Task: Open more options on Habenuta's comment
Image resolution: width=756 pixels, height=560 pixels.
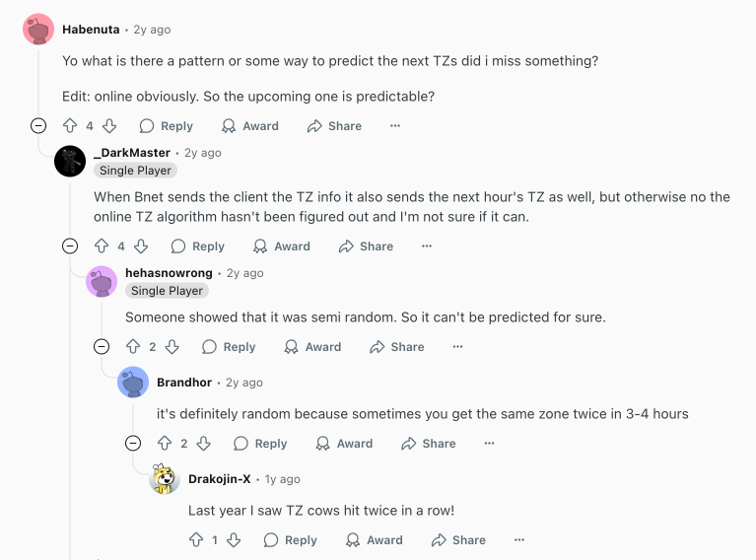Action: (395, 126)
